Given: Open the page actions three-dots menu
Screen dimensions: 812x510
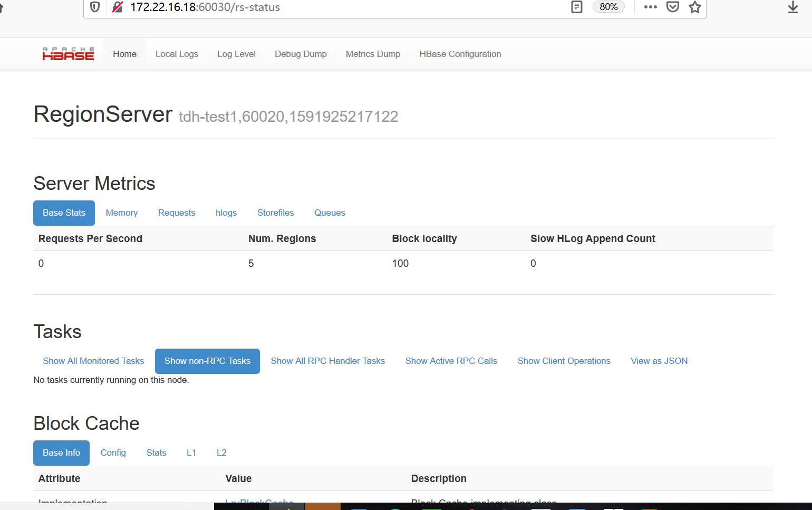Looking at the screenshot, I should click(x=650, y=7).
